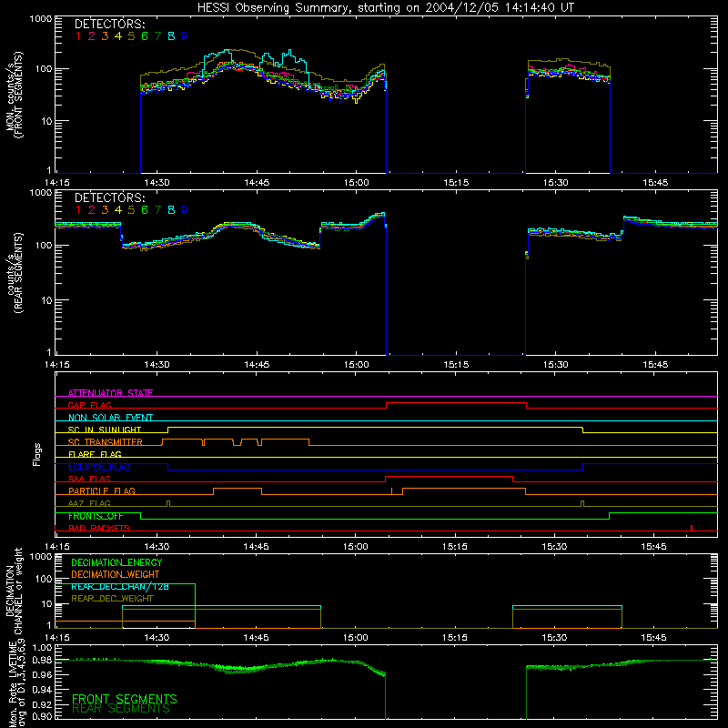Click the front segments plot y-axis title
The width and height of the screenshot is (728, 728).
tap(15, 95)
